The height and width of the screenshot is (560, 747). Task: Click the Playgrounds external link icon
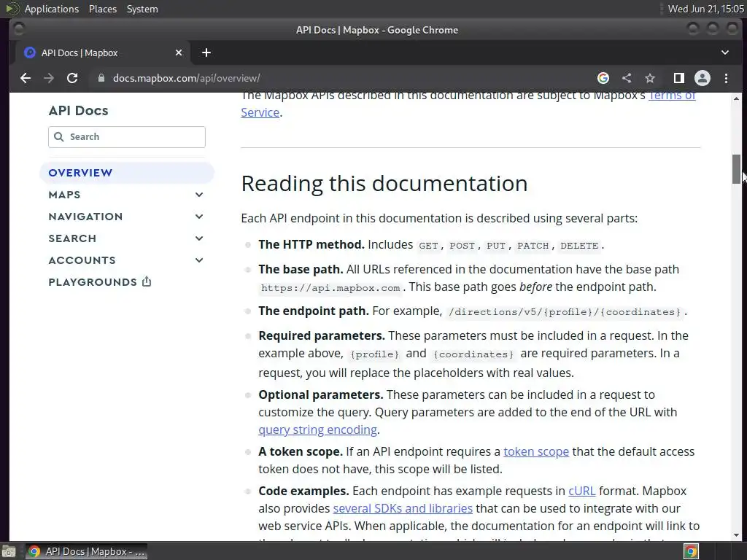pyautogui.click(x=147, y=281)
